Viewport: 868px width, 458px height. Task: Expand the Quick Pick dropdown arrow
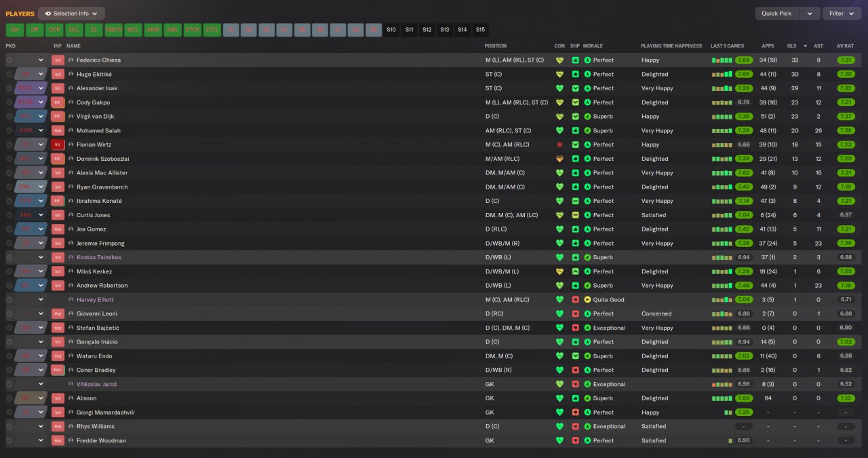[x=810, y=14]
